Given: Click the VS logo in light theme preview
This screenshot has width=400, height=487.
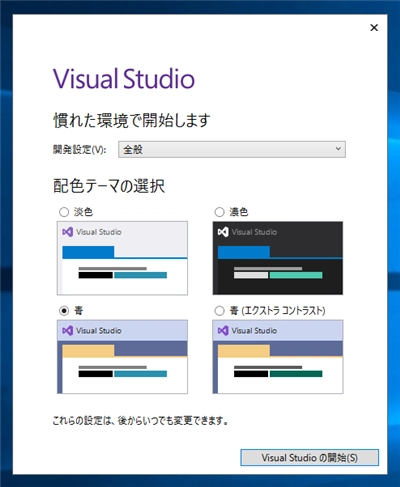Looking at the screenshot, I should point(68,232).
